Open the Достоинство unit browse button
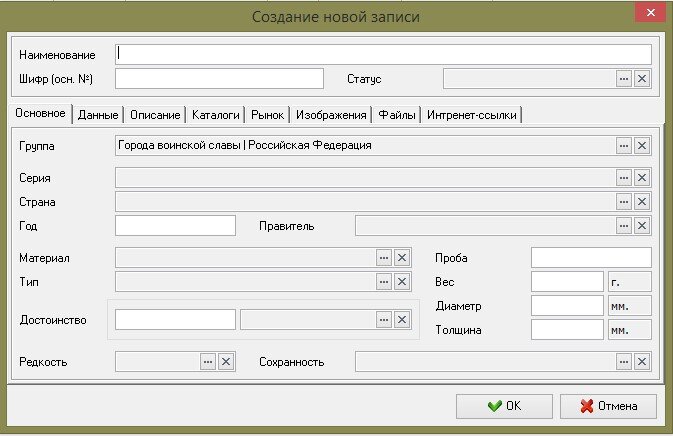The height and width of the screenshot is (436, 673). [x=384, y=320]
